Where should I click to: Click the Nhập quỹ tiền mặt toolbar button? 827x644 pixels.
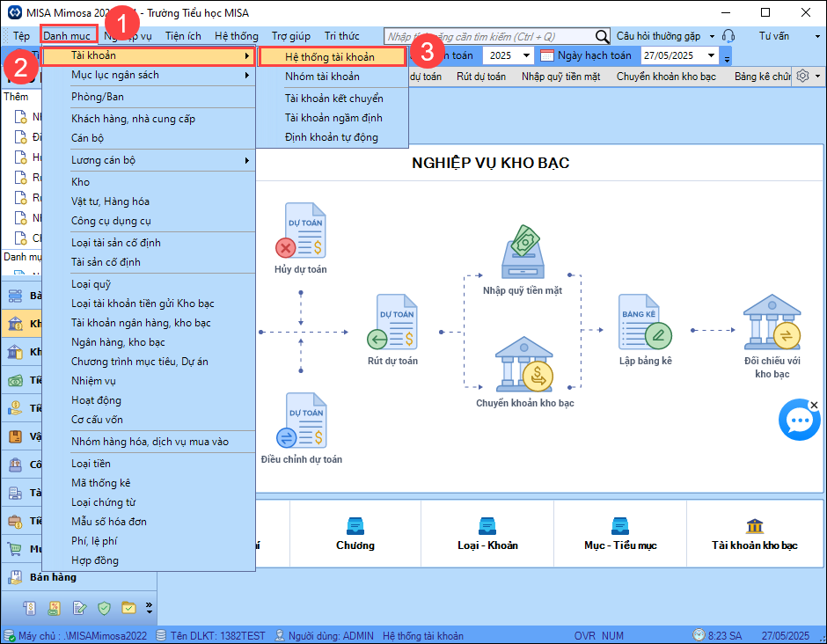pos(560,77)
